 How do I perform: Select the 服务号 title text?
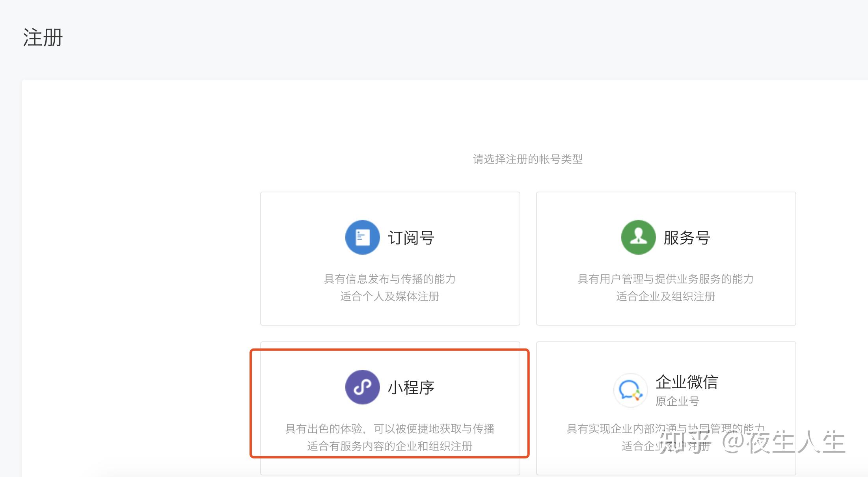[687, 238]
